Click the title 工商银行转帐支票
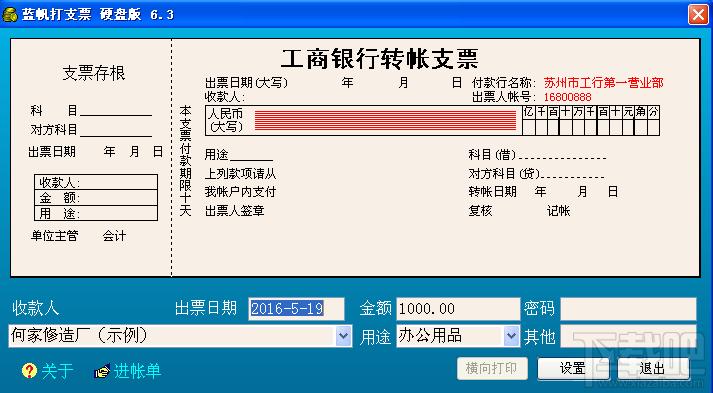Viewport: 713px width, 393px height. (380, 58)
